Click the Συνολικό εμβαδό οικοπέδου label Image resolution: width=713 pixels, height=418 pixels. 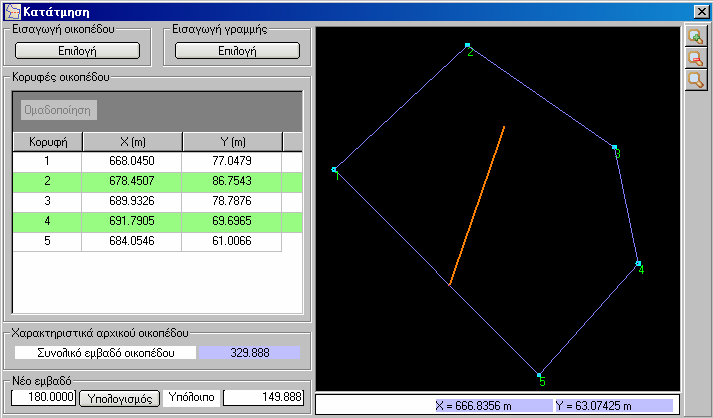coord(105,353)
